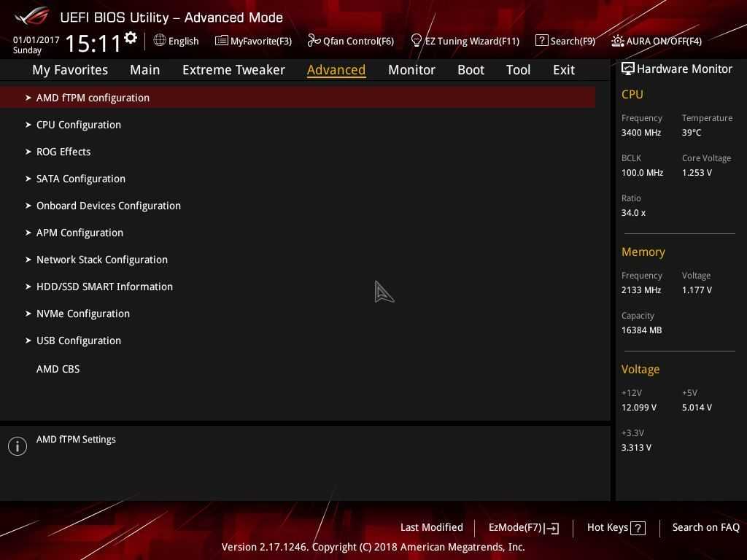Toggle AURA ON/OFF lighting
The width and height of the screenshot is (747, 560).
(x=656, y=41)
